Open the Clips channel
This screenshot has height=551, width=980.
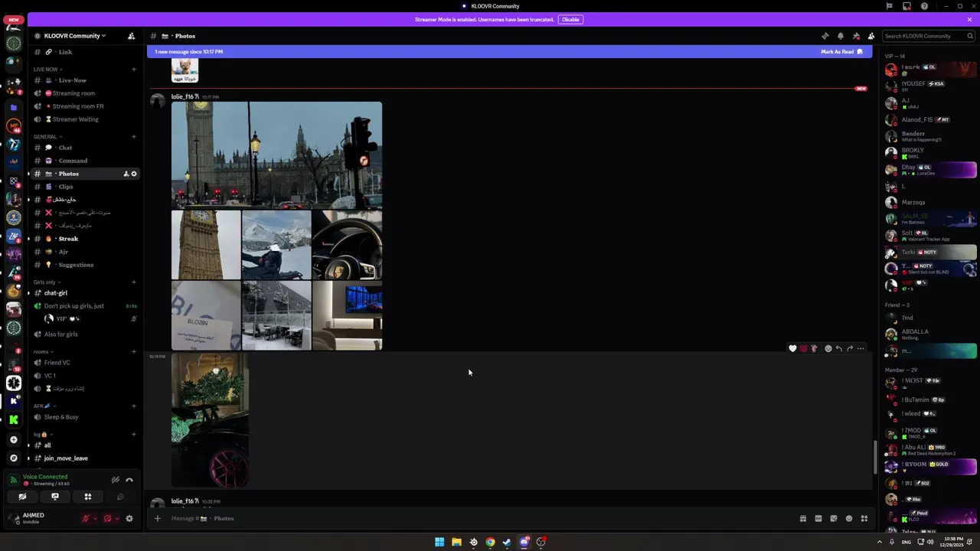pyautogui.click(x=86, y=187)
